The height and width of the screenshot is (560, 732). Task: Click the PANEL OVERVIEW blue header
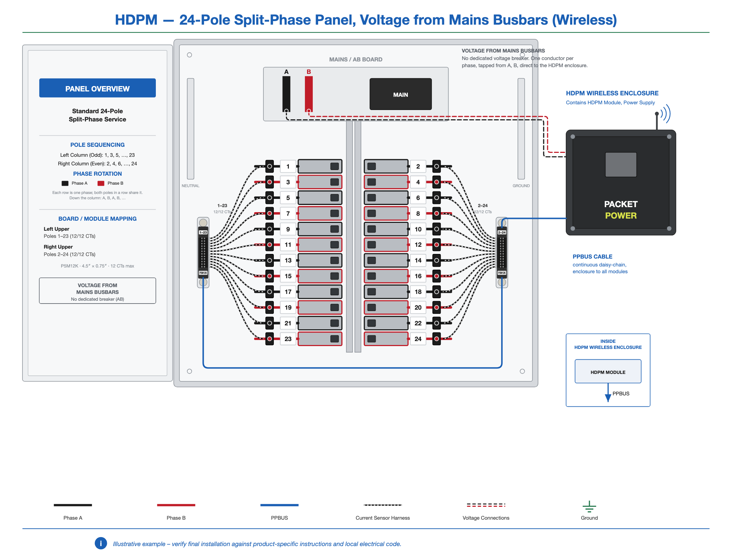[97, 88]
